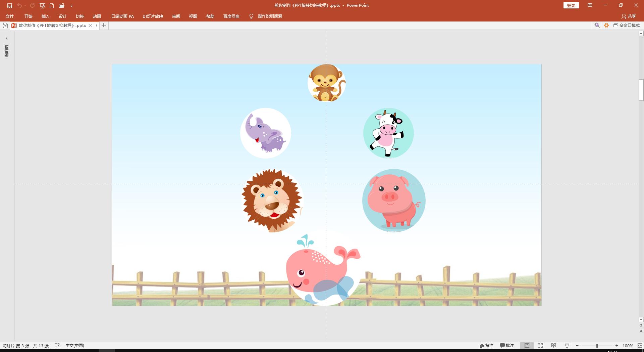Customize Quick Access Toolbar dropdown
The height and width of the screenshot is (352, 644).
[71, 6]
